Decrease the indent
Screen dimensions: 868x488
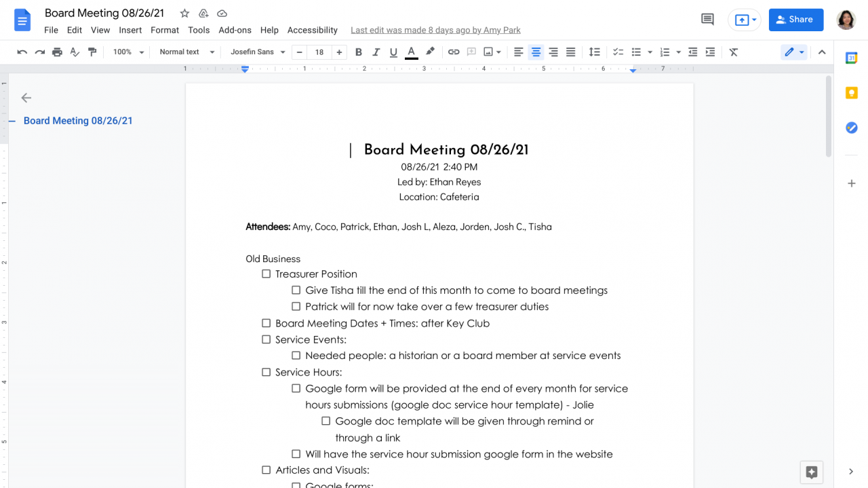click(692, 52)
